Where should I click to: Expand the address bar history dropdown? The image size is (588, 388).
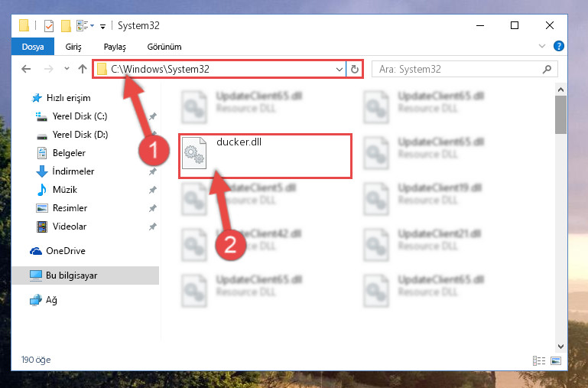[339, 70]
